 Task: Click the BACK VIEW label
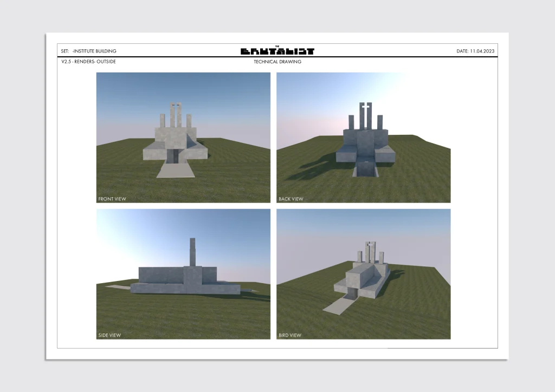pos(292,198)
